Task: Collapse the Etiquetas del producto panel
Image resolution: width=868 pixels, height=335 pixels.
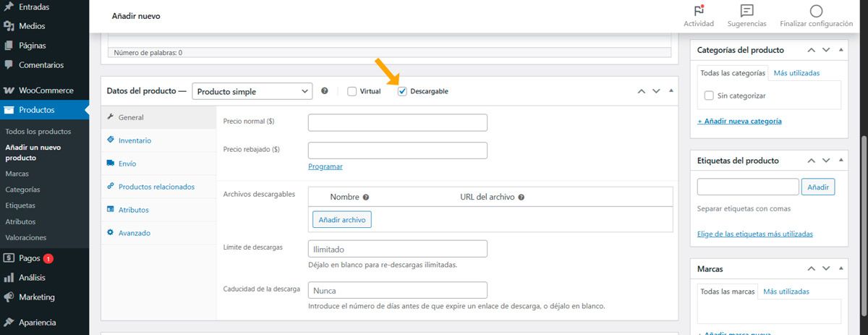Action: (x=841, y=161)
